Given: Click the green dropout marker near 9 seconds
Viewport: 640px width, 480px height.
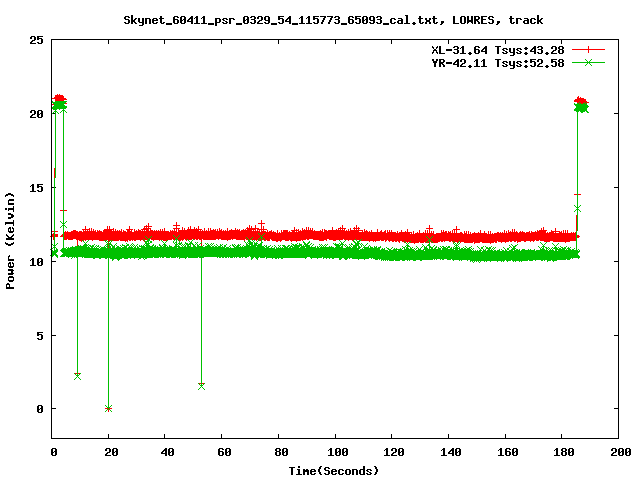Looking at the screenshot, I should click(78, 376).
